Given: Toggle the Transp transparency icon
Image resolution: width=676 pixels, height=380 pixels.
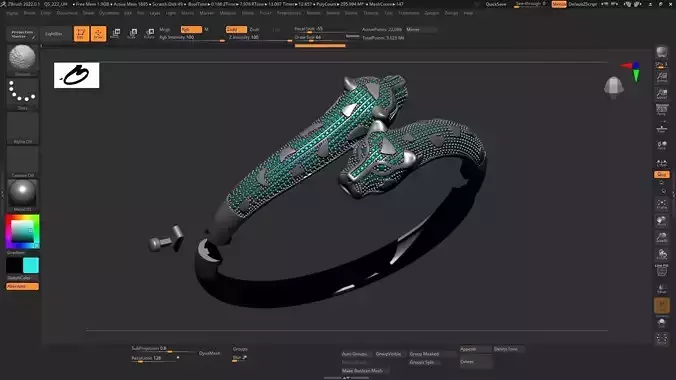Looking at the screenshot, I should [662, 289].
